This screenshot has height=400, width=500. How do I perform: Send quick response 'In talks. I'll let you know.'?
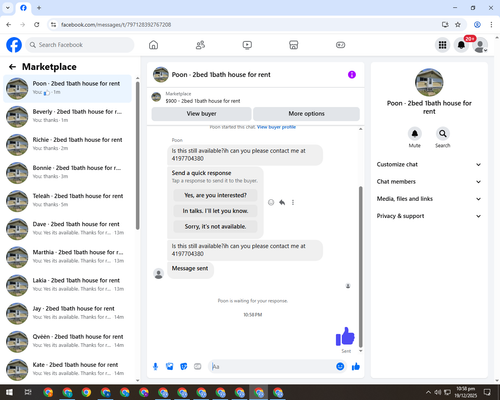(x=215, y=211)
